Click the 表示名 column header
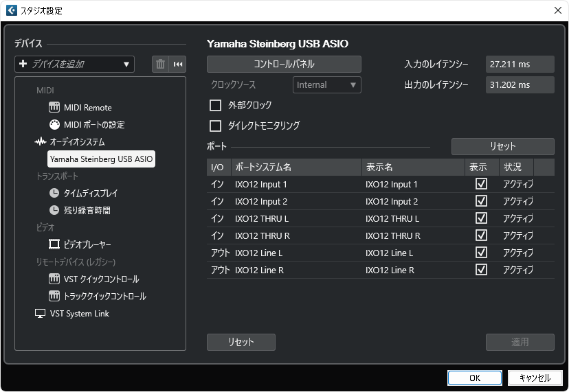This screenshot has height=392, width=569. click(413, 168)
